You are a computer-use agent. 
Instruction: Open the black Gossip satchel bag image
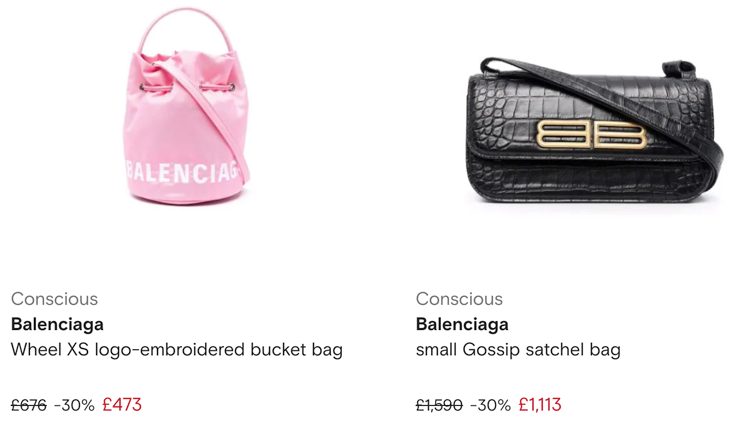point(594,130)
